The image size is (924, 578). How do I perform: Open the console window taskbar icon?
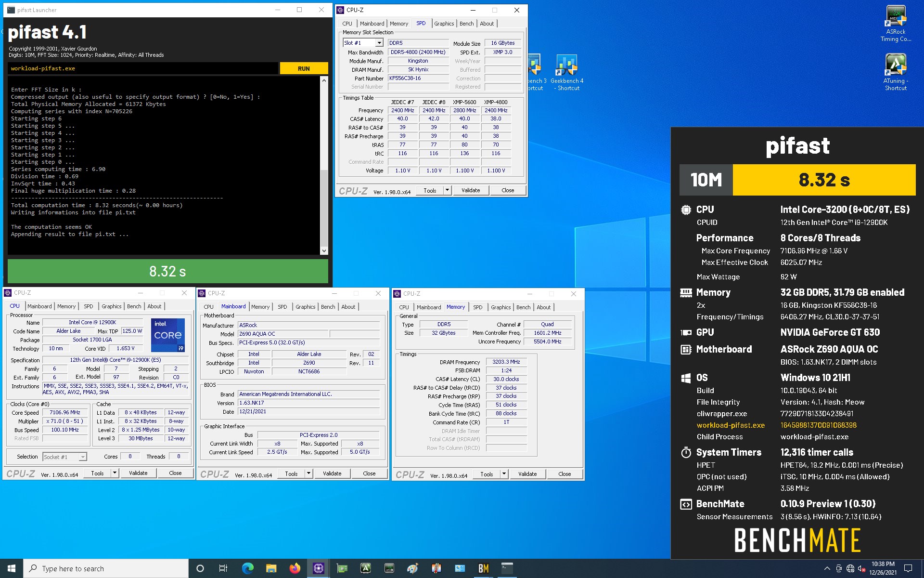pos(507,568)
